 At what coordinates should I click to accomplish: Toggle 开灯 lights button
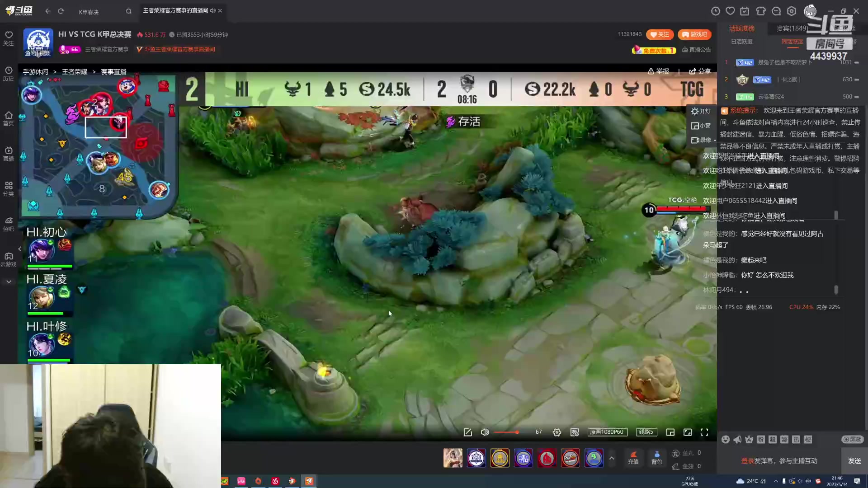pos(701,111)
